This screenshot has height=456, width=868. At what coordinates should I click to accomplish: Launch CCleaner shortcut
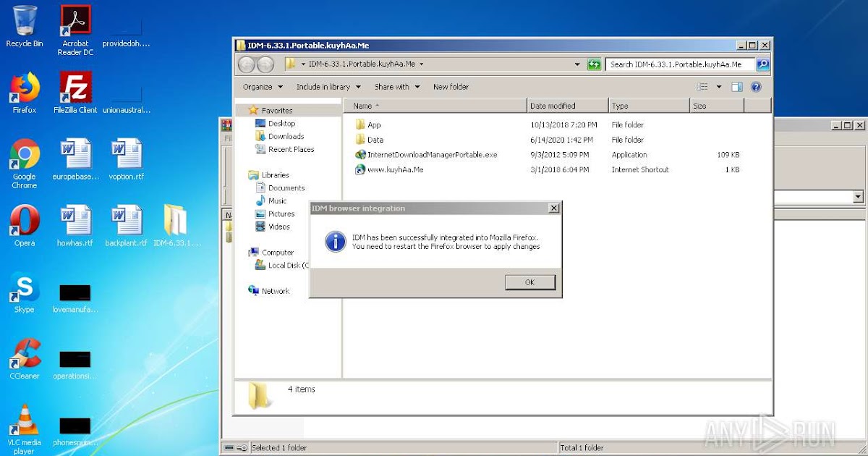[x=25, y=359]
